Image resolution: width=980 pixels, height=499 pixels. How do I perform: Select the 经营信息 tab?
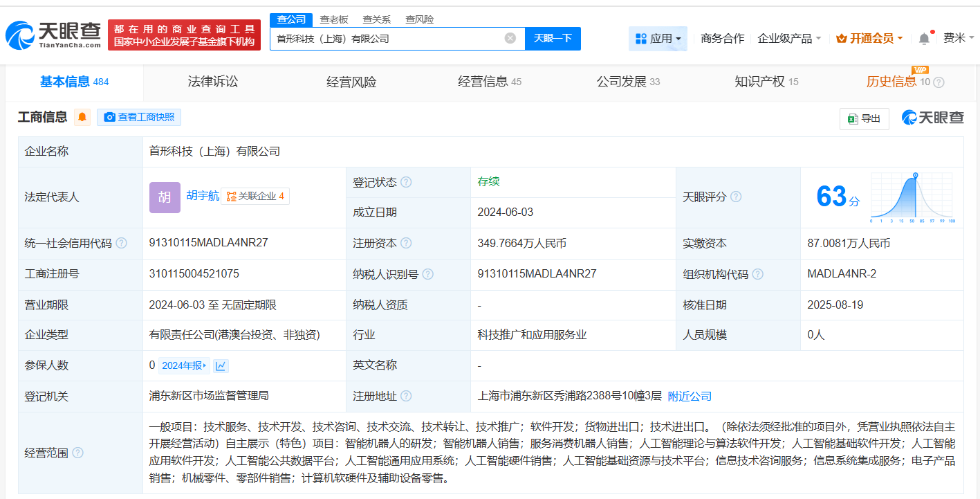click(x=490, y=82)
